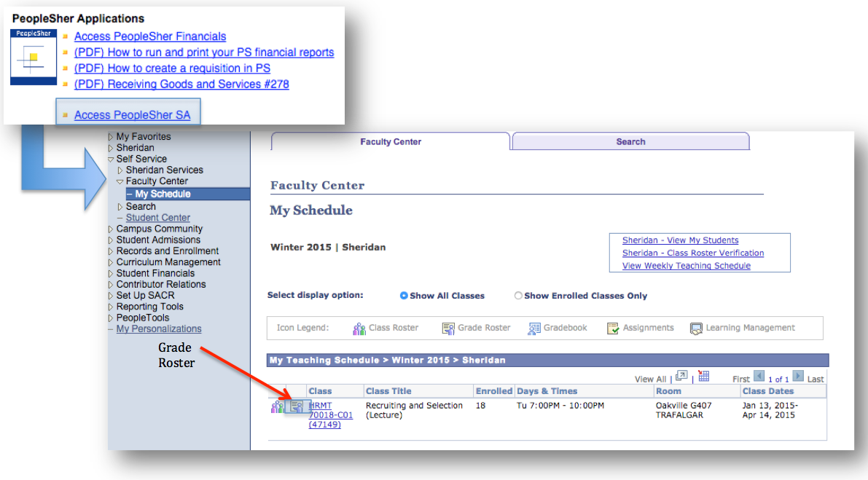Click the First pagination link
The height and width of the screenshot is (480, 868).
740,379
